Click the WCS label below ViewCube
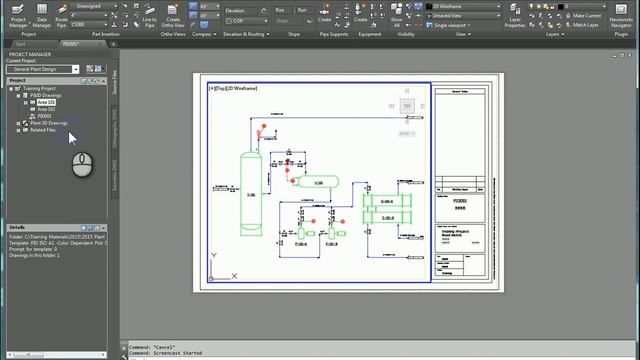Screen dimensions: 640x360 (x=406, y=133)
